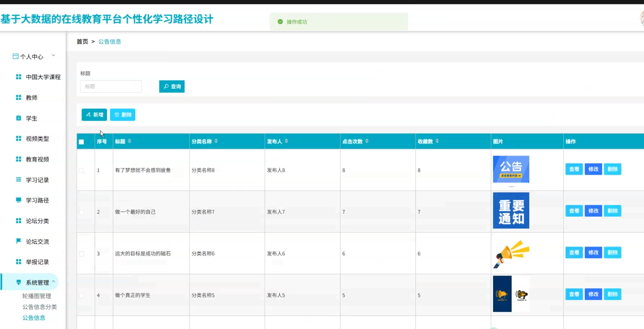Click the 学生 clipboard icon
This screenshot has height=329, width=644.
(19, 118)
